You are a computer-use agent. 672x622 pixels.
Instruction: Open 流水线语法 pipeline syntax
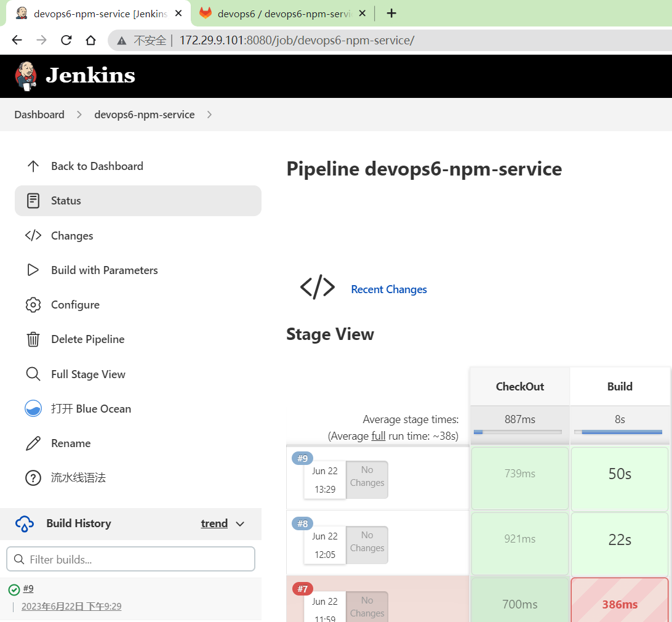click(x=78, y=477)
